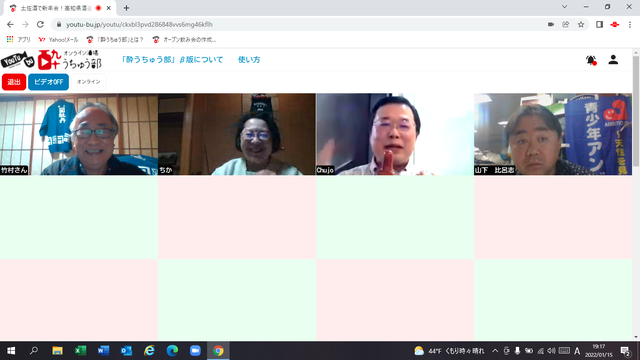640x360 pixels.
Task: Click the オンライン status button
Action: (89, 82)
